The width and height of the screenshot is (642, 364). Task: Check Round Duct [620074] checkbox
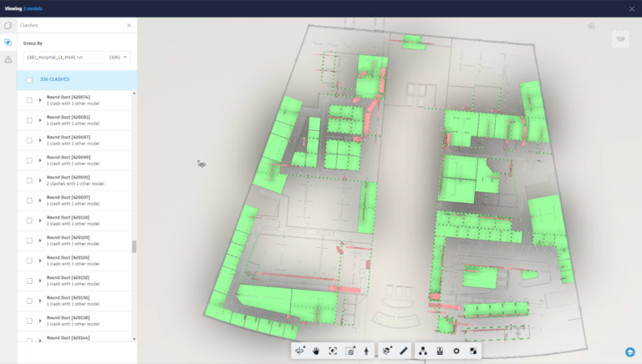point(29,100)
